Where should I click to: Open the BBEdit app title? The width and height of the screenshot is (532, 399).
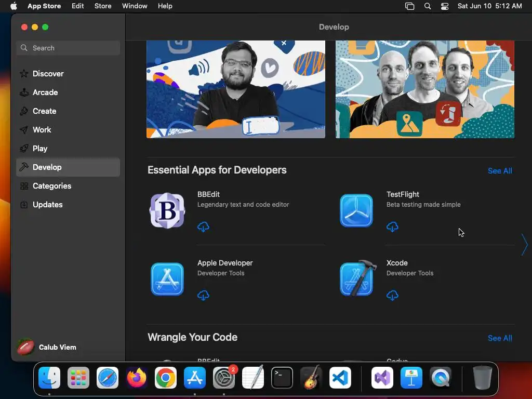point(208,194)
